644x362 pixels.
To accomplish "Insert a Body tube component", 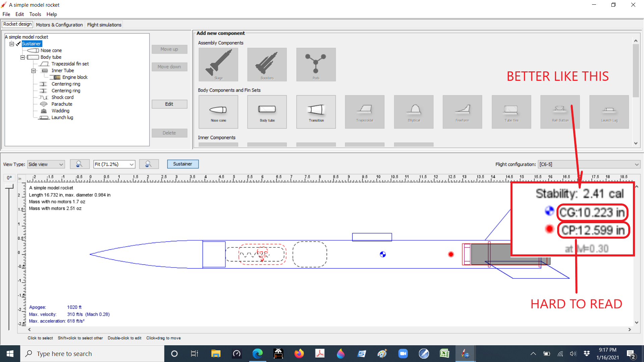I will [x=267, y=112].
